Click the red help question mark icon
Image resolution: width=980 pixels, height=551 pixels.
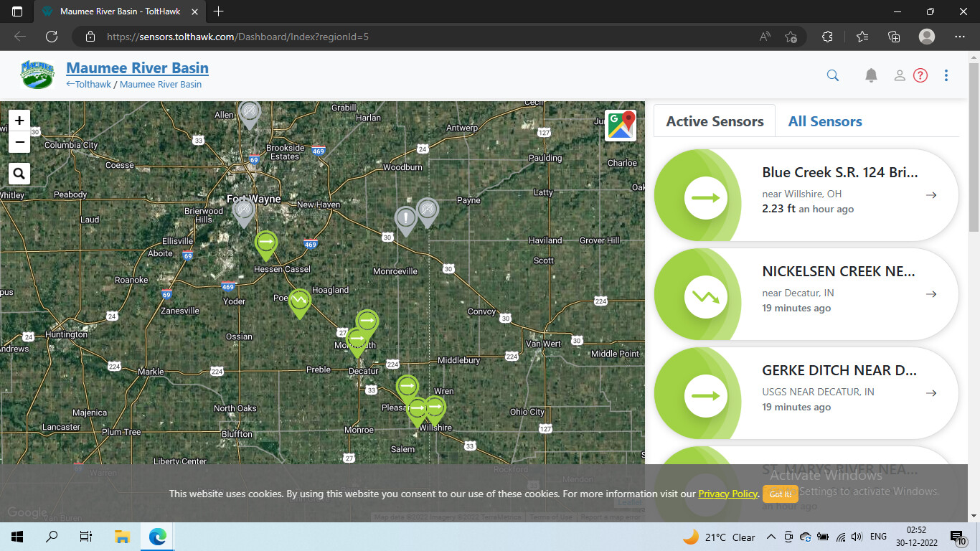(920, 75)
